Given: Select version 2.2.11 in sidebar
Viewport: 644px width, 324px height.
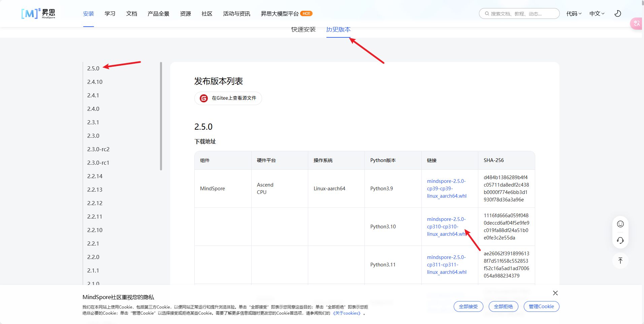Looking at the screenshot, I should coord(95,217).
